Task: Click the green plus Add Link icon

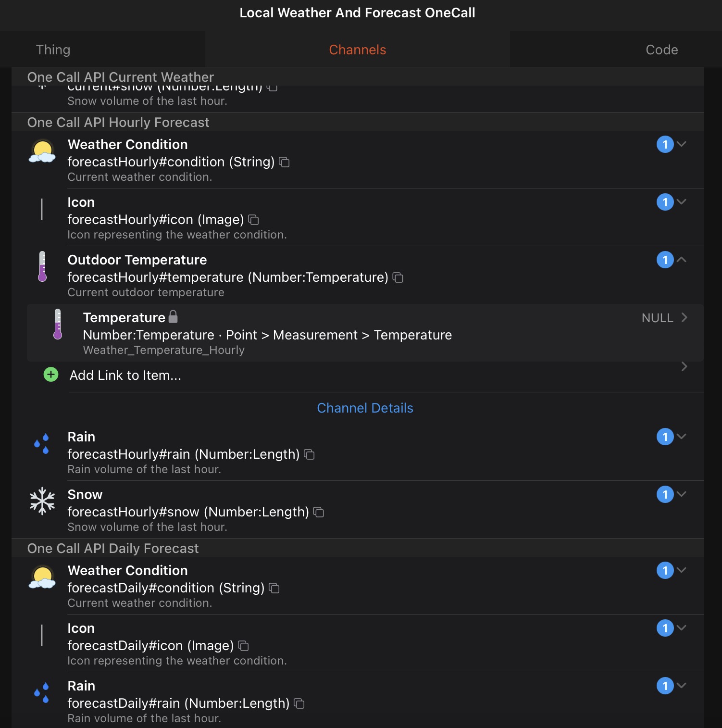Action: tap(51, 375)
